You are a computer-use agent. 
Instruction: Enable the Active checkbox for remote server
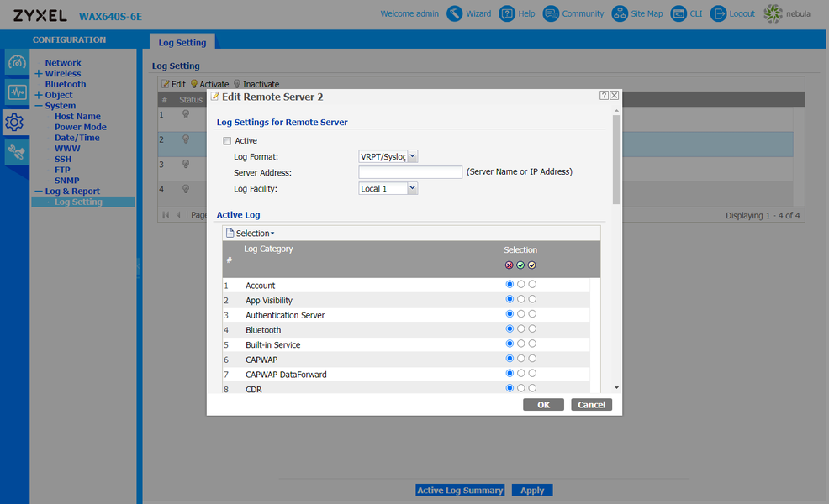coord(227,141)
